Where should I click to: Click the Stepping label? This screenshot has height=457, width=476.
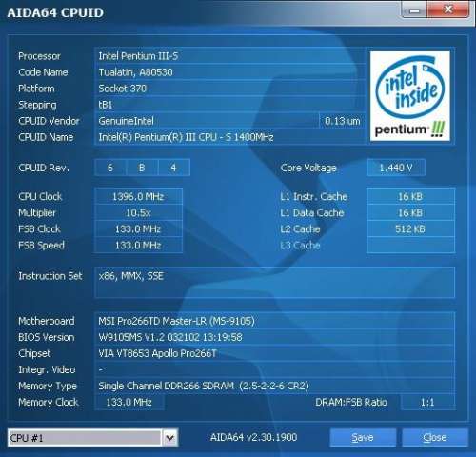[37, 105]
